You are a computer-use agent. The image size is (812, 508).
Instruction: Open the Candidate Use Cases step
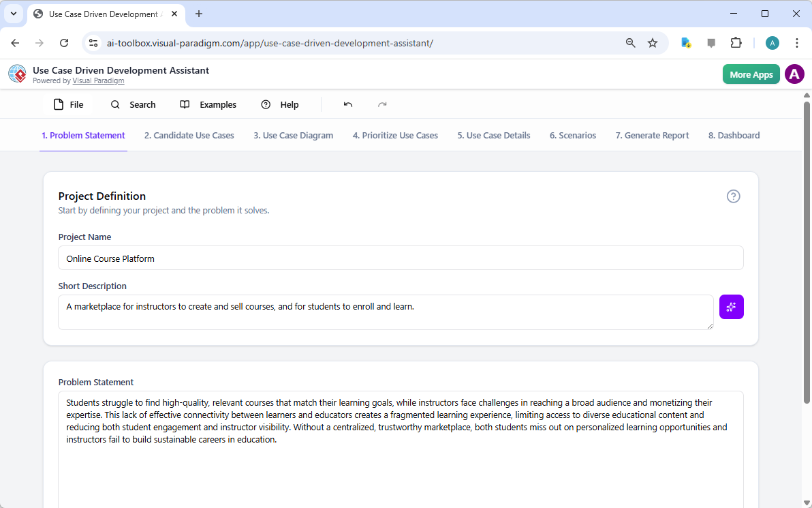[189, 135]
